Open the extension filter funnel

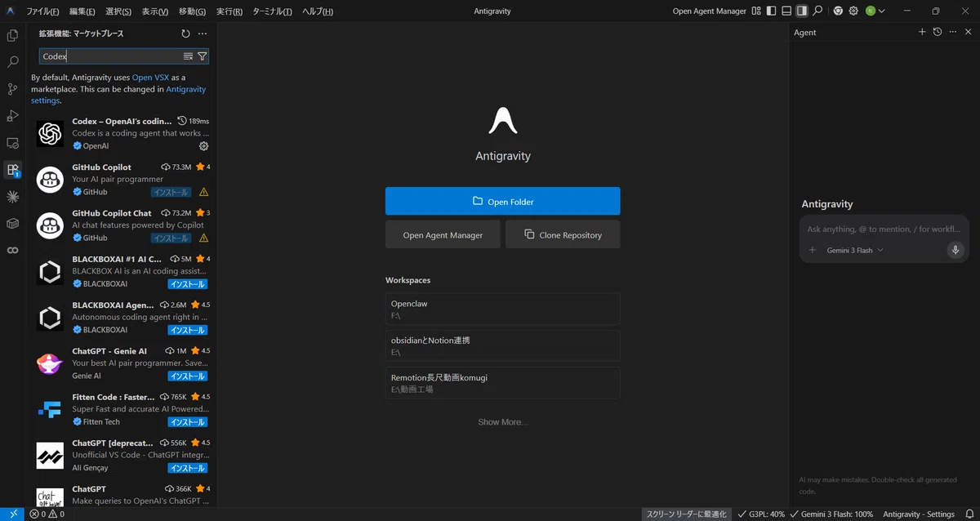202,56
